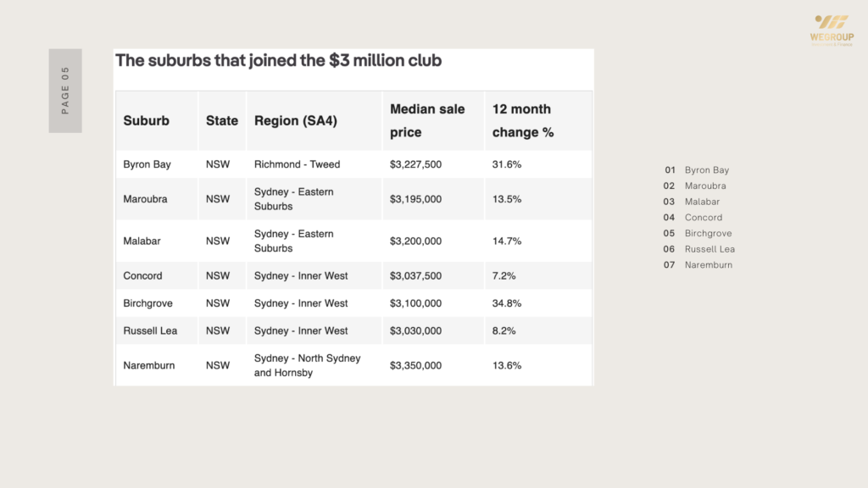Click Naremburn's $3,350,000 price cell

(x=415, y=366)
